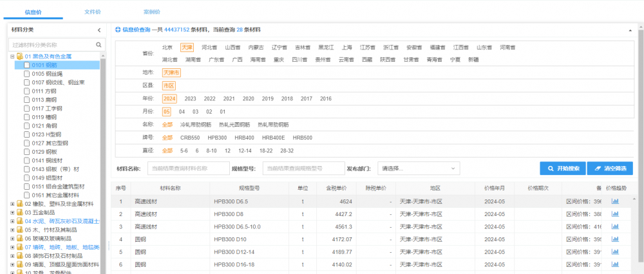Open price trend chart for row 1 HPB300 D6.5
644x274 pixels.
[615, 201]
